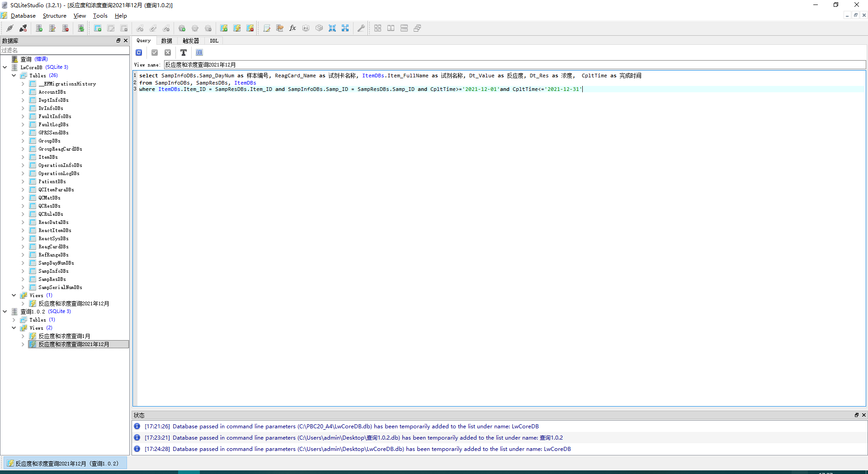Viewport: 868px width, 474px height.
Task: Click the Add a database icon
Action: (39, 28)
